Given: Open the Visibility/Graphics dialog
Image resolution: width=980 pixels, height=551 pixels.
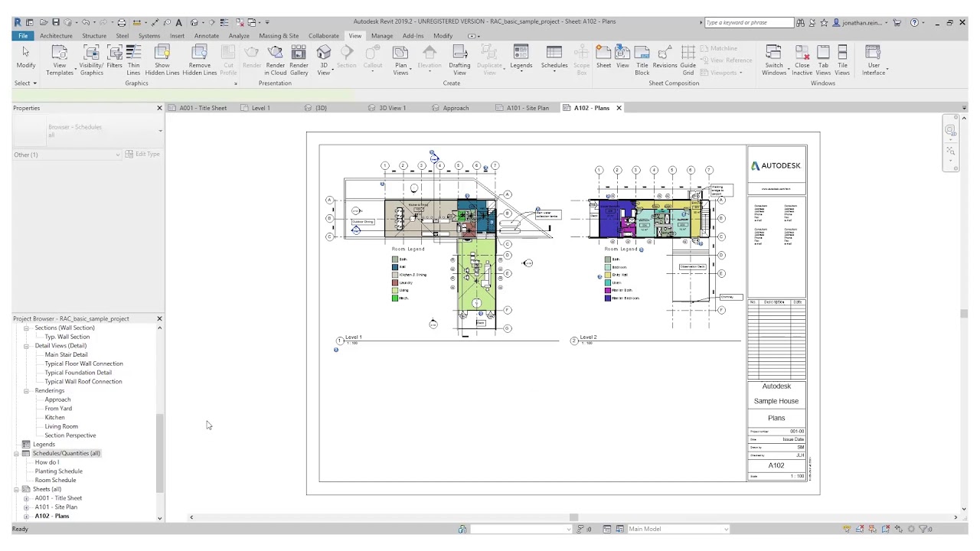Looking at the screenshot, I should (x=91, y=60).
